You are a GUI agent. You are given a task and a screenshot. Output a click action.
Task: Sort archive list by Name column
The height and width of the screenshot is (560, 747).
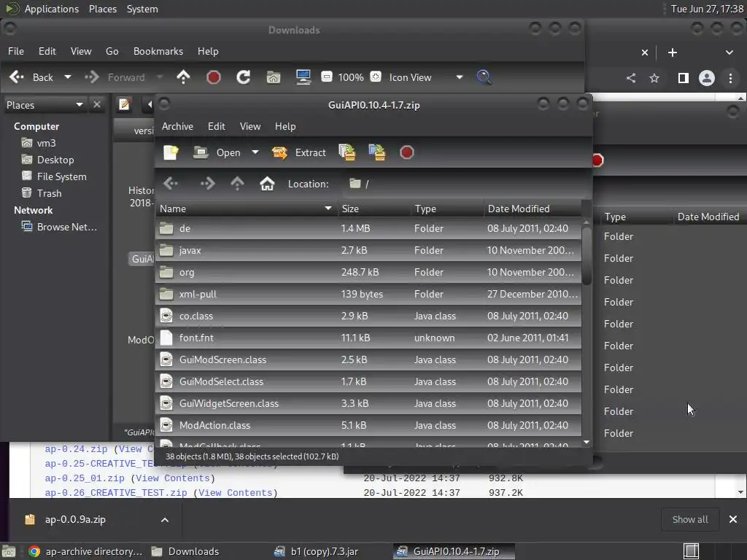pyautogui.click(x=247, y=209)
